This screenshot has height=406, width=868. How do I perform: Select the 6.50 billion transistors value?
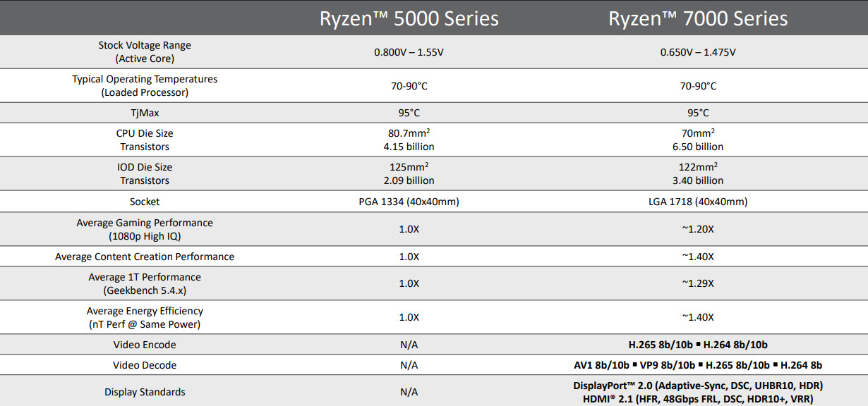698,147
